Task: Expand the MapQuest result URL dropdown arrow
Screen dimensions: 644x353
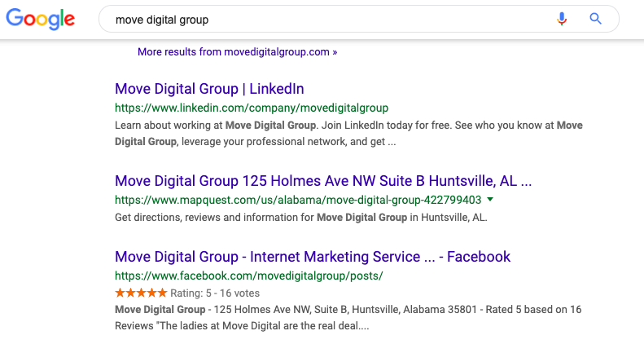Action: (x=490, y=200)
